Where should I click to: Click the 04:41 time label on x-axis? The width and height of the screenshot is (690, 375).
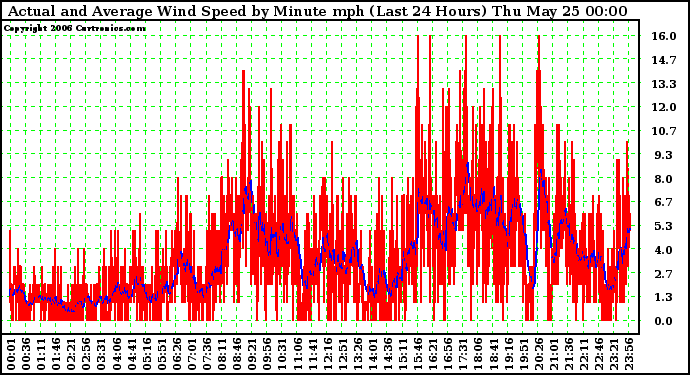(x=132, y=354)
